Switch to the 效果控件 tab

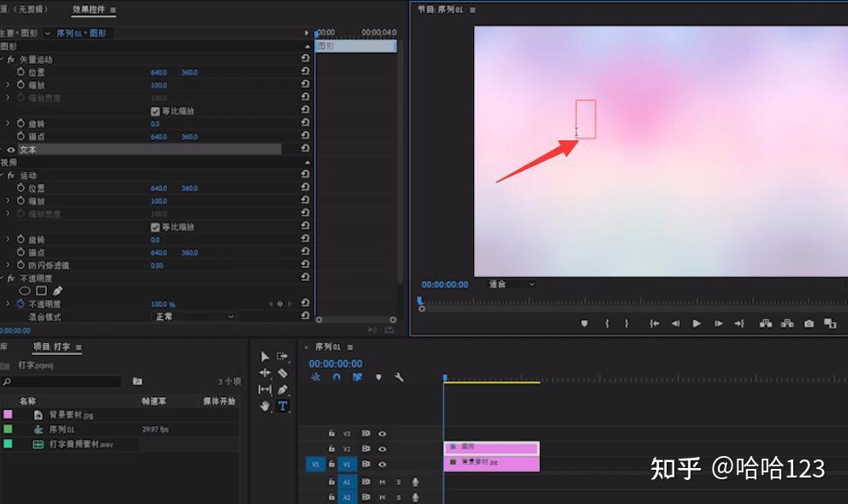pyautogui.click(x=88, y=9)
